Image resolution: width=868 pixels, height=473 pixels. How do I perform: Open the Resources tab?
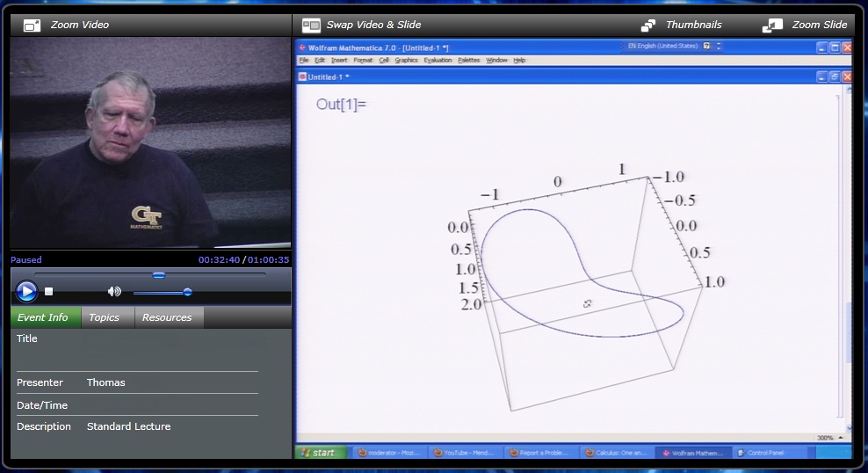click(169, 317)
